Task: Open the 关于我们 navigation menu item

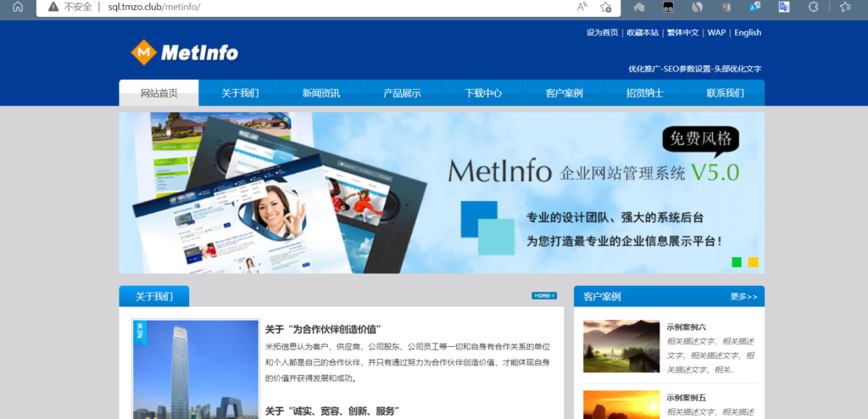Action: tap(240, 92)
